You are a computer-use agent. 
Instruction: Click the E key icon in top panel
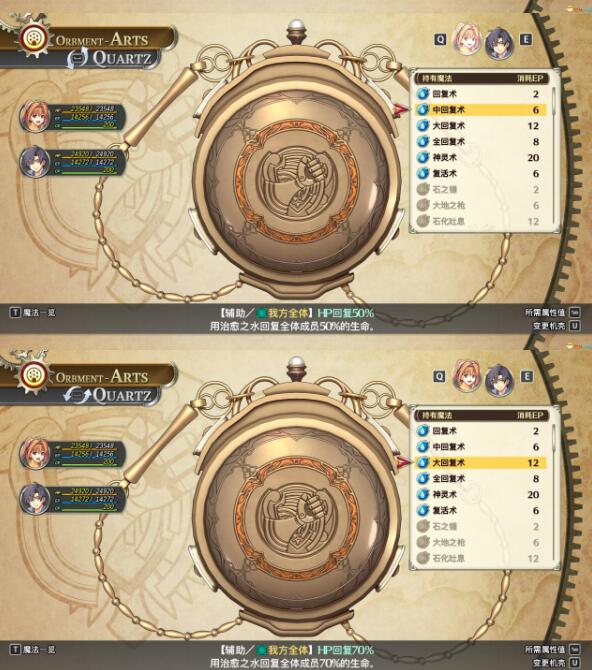click(x=526, y=40)
